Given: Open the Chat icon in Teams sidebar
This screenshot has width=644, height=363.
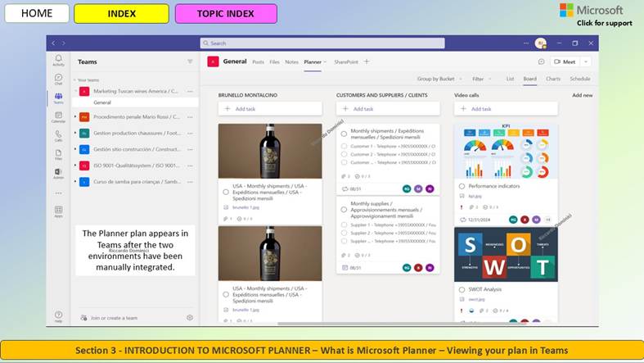Looking at the screenshot, I should click(59, 79).
